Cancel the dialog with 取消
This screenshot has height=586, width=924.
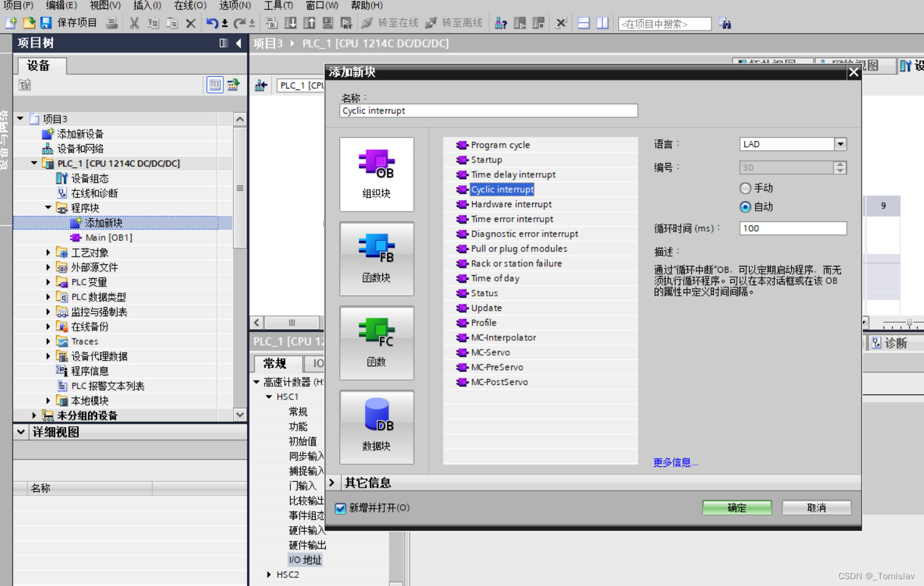[817, 508]
